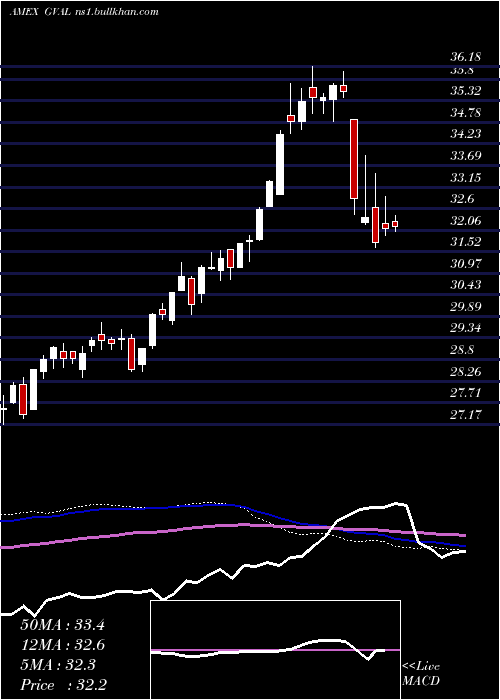This screenshot has width=500, height=700.
Task: Select the 30.97 price axis label
Action: (x=466, y=263)
